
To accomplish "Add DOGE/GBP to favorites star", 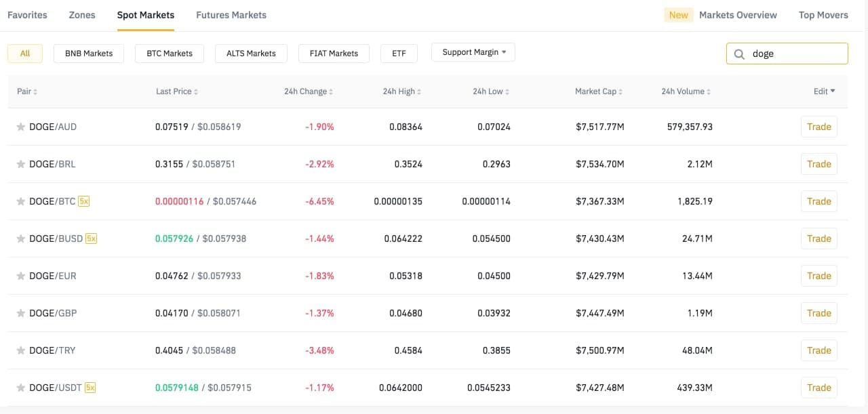I will 21,313.
